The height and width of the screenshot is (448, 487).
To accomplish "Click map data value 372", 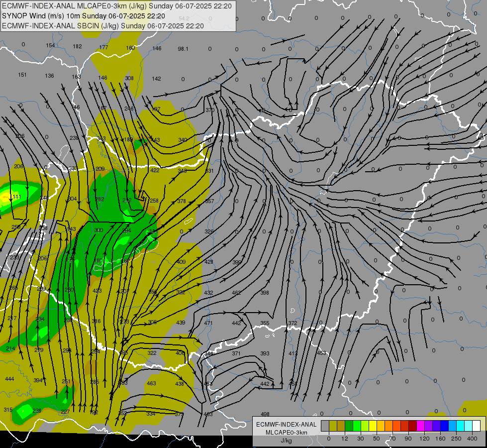I will coord(292,324).
